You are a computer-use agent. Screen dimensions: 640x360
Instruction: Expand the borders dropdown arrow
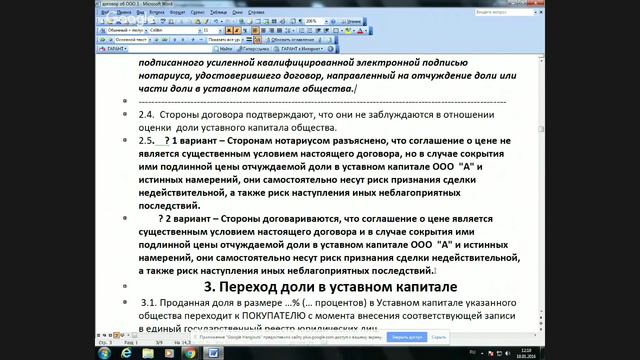(x=342, y=30)
